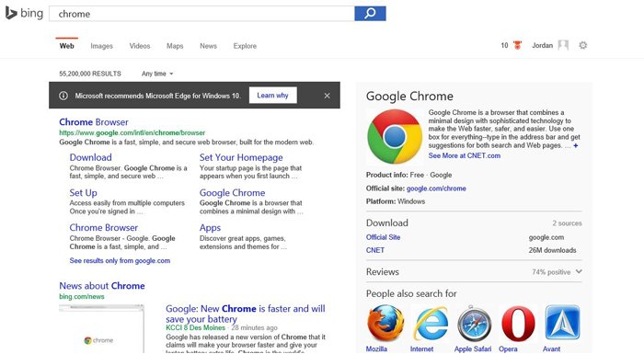Open the google.com/chrome official site link
Screen dimensions: 644x354
point(436,188)
